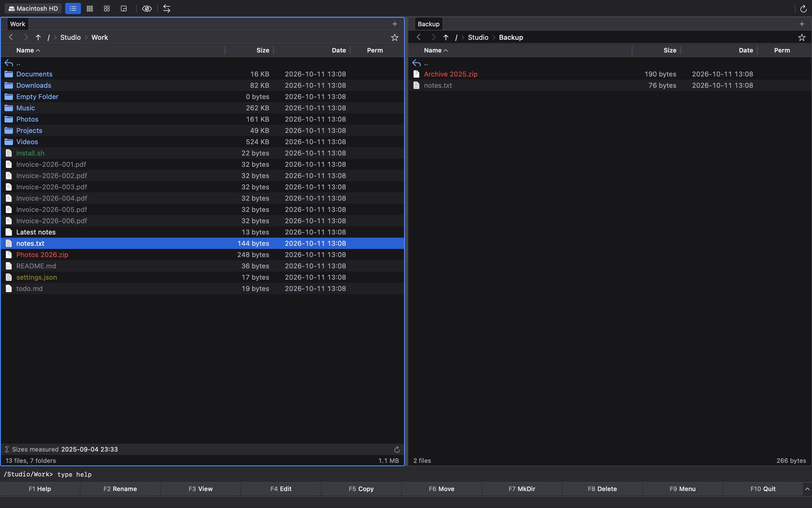Go forward in Backup panel
812x508 pixels.
[434, 37]
